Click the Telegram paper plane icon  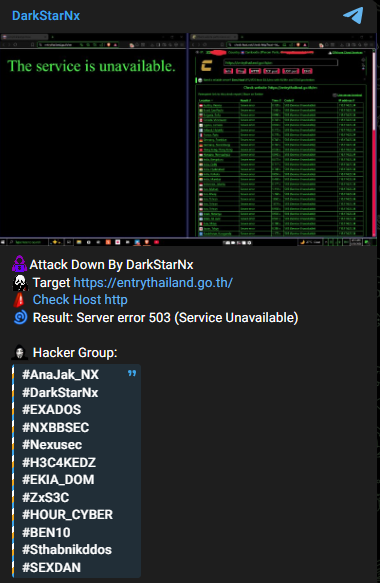pyautogui.click(x=353, y=15)
